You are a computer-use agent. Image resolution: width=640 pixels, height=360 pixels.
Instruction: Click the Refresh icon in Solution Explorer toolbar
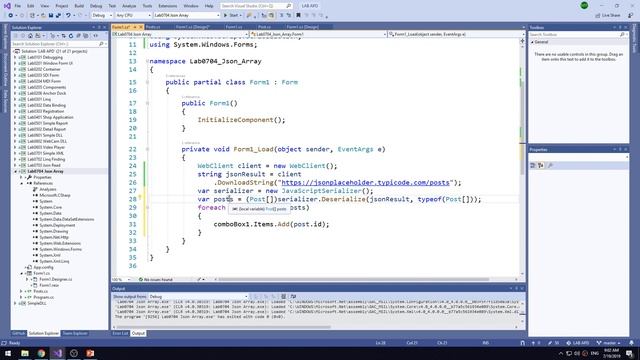tap(71, 36)
